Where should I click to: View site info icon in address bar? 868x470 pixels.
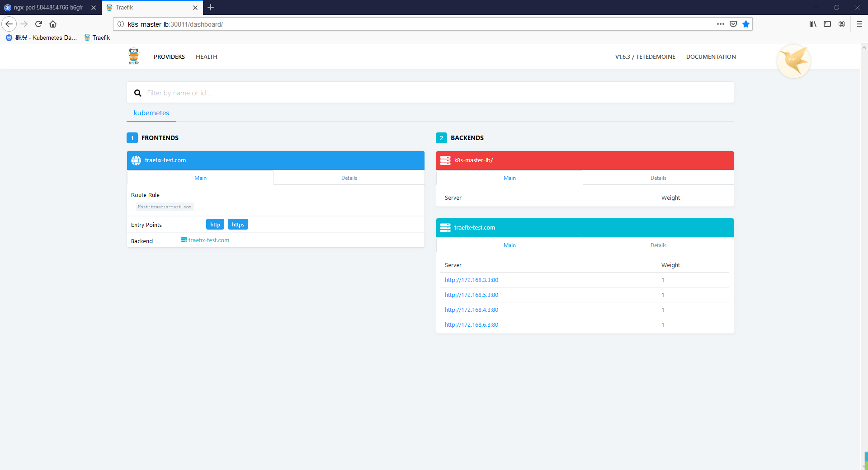[x=121, y=24]
